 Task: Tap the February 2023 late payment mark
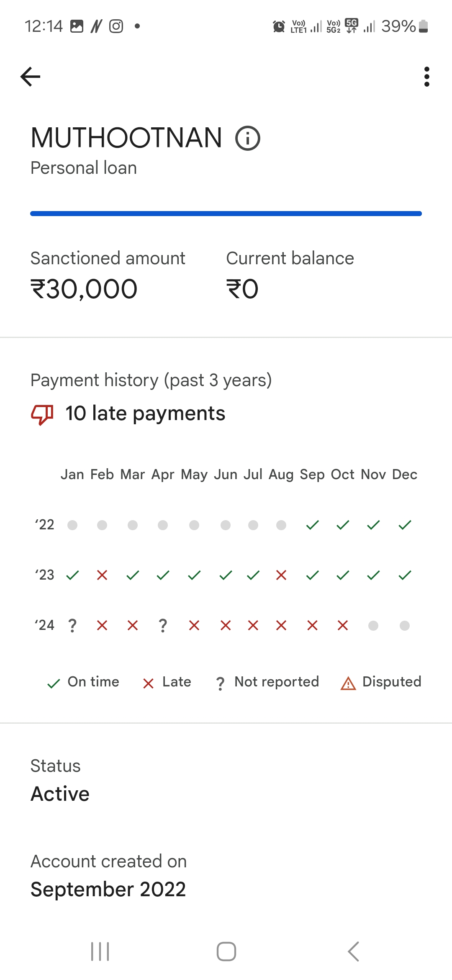pos(102,575)
